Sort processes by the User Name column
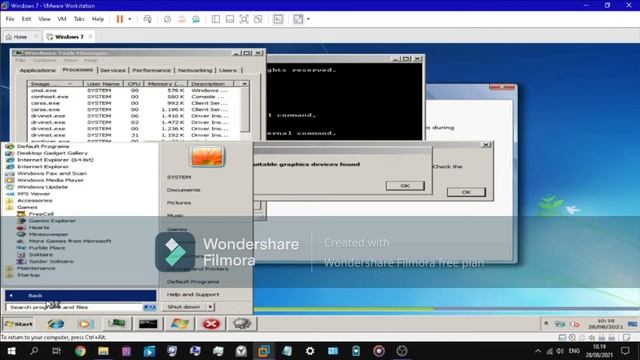The image size is (640, 360). [103, 84]
